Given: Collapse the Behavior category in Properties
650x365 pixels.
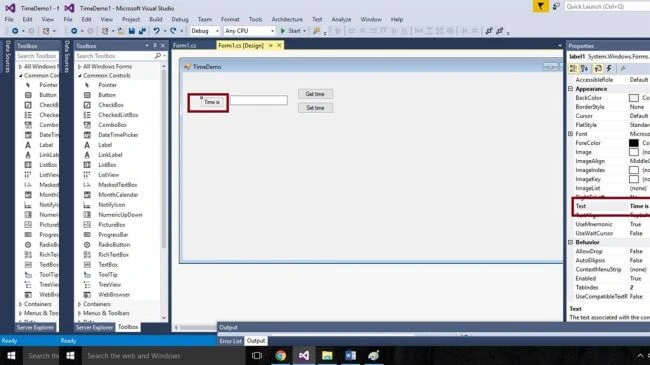Looking at the screenshot, I should point(570,242).
